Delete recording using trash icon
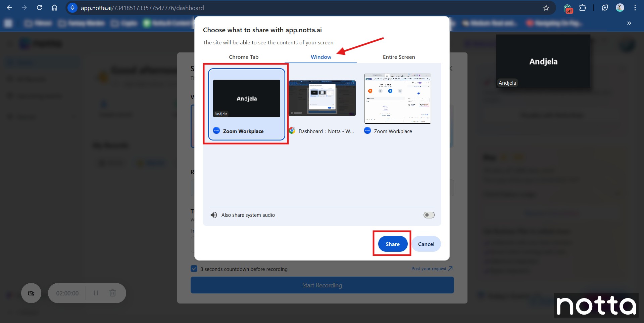 click(x=112, y=293)
